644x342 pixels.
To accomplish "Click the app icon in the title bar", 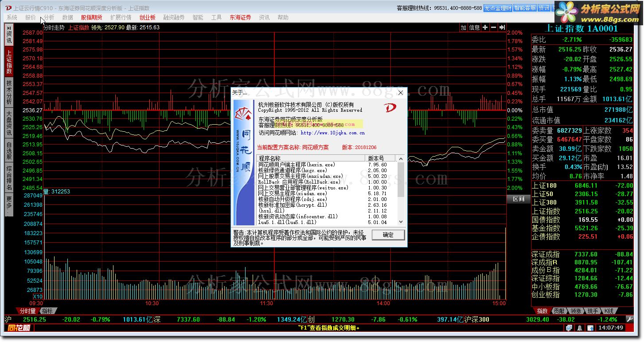I will tap(8, 8).
